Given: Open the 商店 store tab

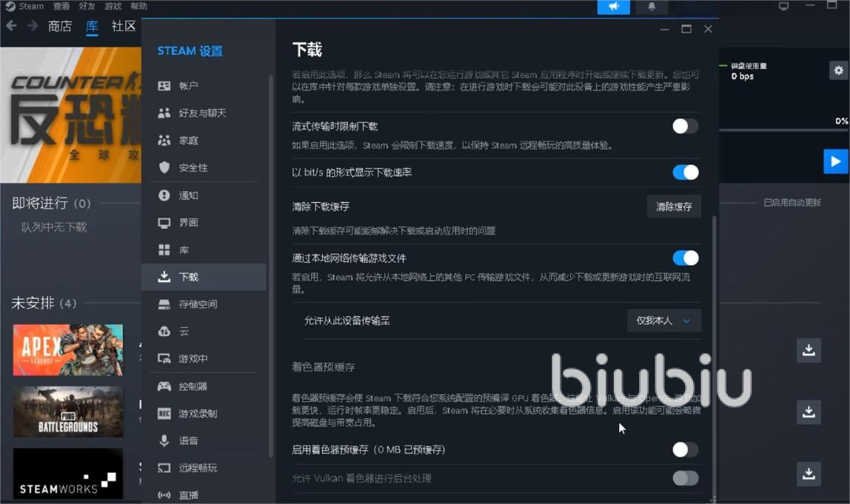Looking at the screenshot, I should (x=60, y=27).
